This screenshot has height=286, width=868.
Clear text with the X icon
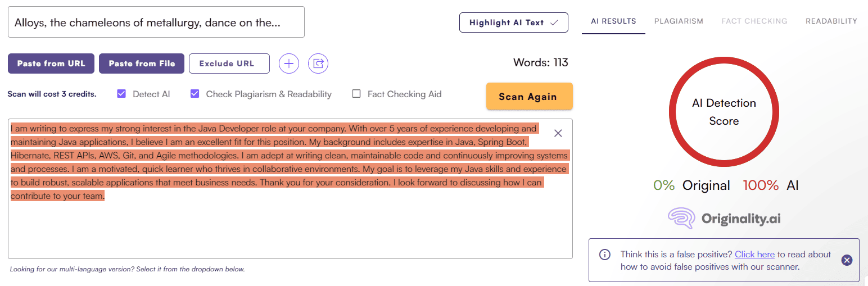click(x=558, y=133)
